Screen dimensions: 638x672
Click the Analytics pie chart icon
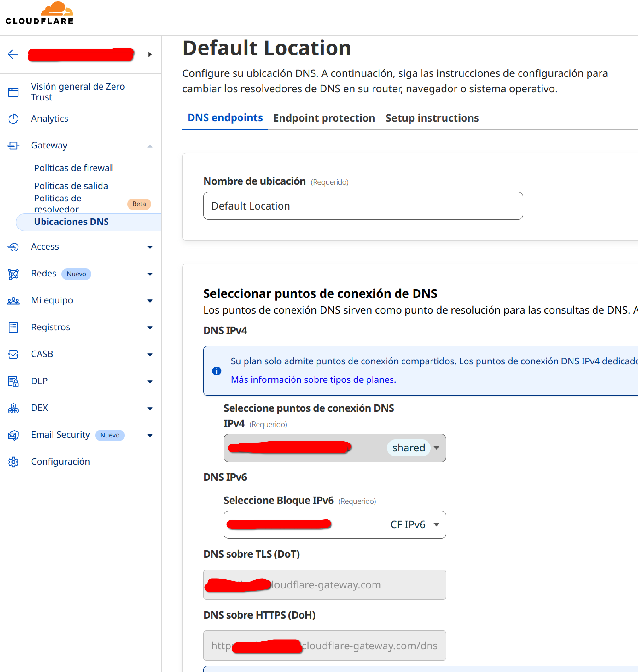pyautogui.click(x=13, y=119)
